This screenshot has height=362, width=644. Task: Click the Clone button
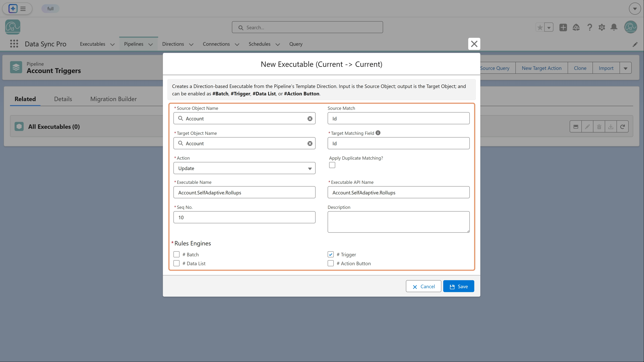[x=580, y=68]
